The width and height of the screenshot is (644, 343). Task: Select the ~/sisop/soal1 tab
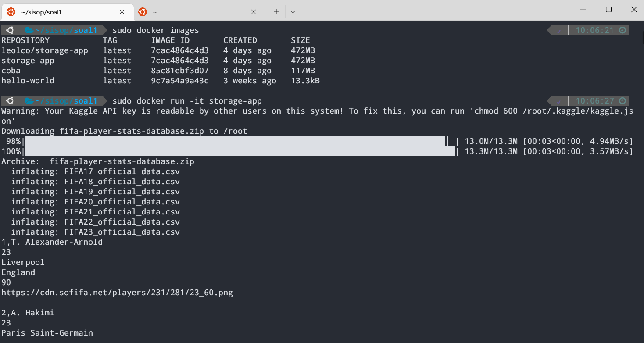(x=66, y=12)
